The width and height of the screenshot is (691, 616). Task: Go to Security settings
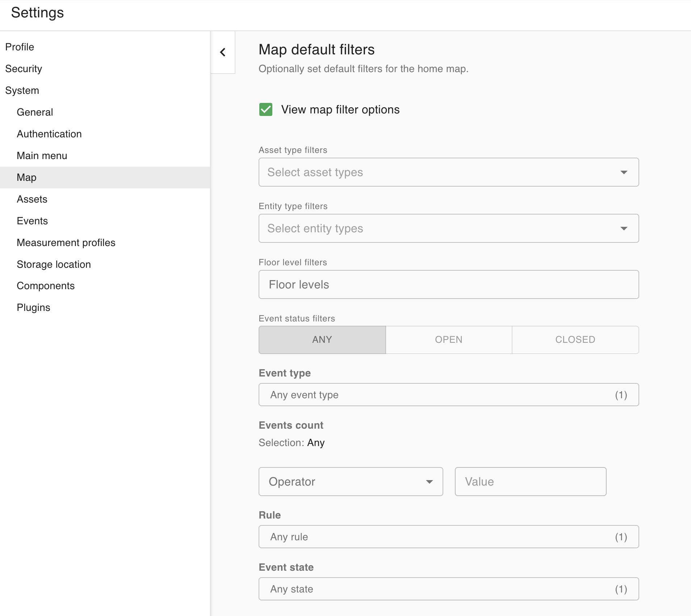[24, 69]
